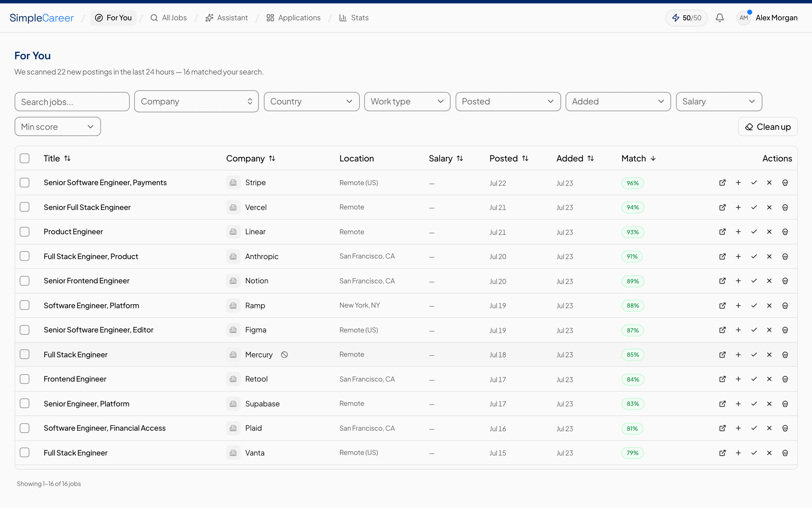Viewport: 812px width, 508px height.
Task: Click the 50/50 credits badge
Action: tap(686, 18)
